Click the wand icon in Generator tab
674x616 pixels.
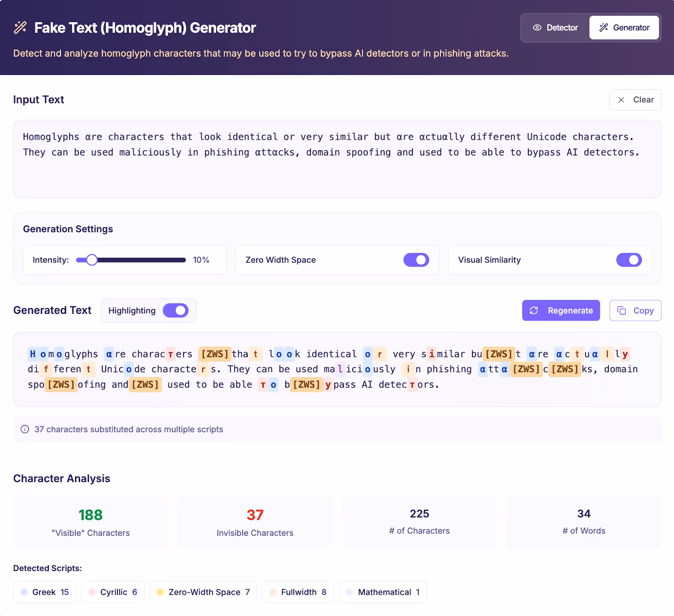coord(604,27)
